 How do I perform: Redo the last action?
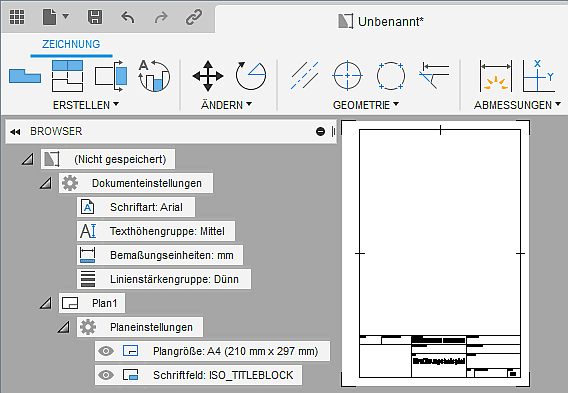[x=161, y=17]
